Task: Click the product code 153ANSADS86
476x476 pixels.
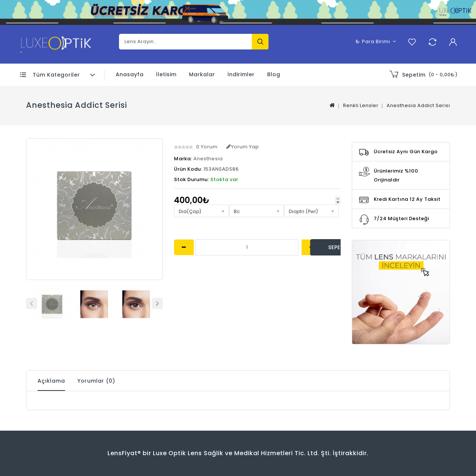Action: (221, 169)
